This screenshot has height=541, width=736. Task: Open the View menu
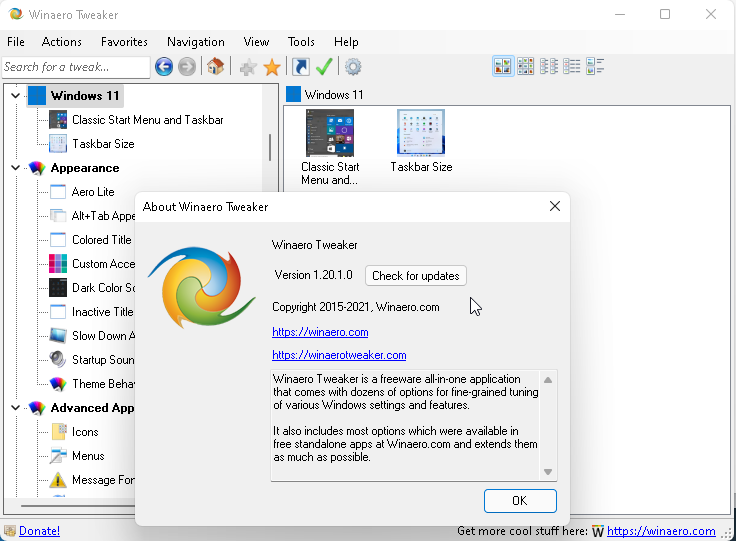[x=256, y=42]
